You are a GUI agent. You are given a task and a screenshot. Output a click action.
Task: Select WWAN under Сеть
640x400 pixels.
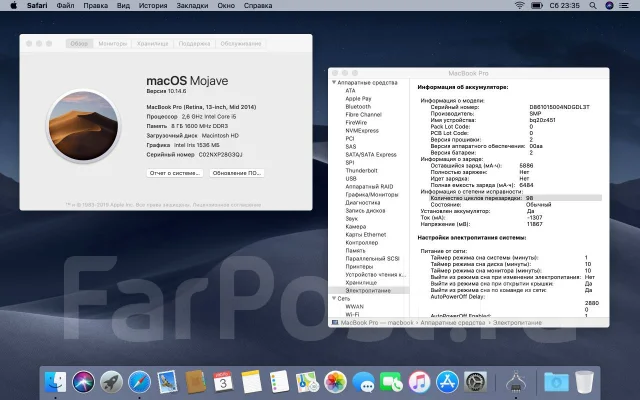click(354, 307)
